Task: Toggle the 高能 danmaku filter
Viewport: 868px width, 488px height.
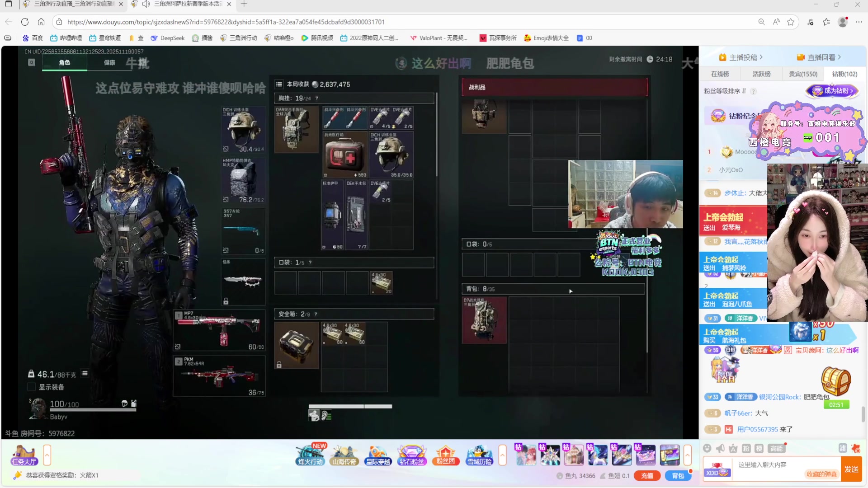Action: 777,448
